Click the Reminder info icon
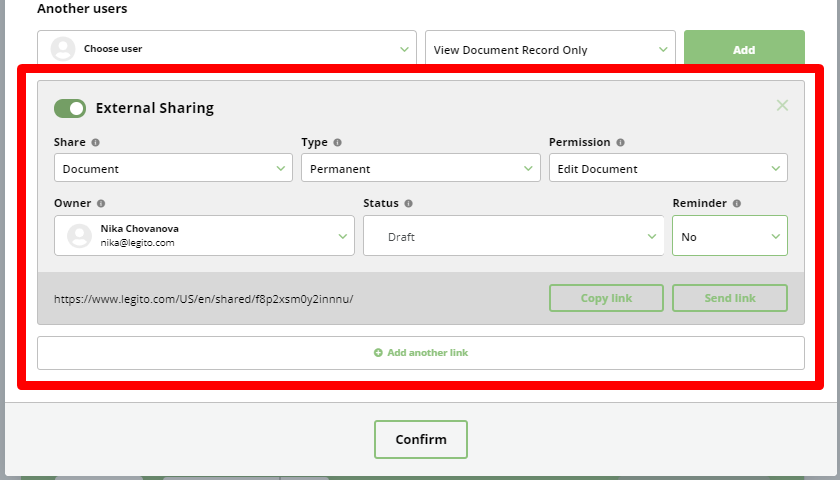The image size is (840, 480). pyautogui.click(x=737, y=204)
